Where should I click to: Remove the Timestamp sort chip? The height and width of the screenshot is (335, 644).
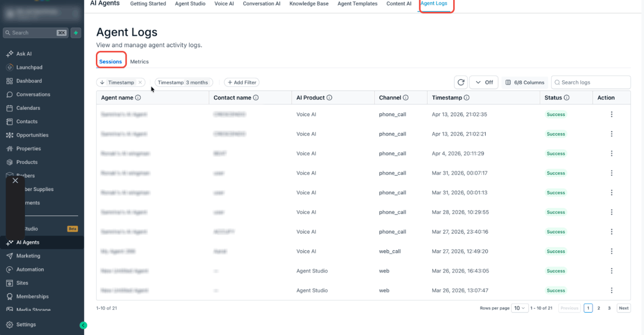pos(140,83)
